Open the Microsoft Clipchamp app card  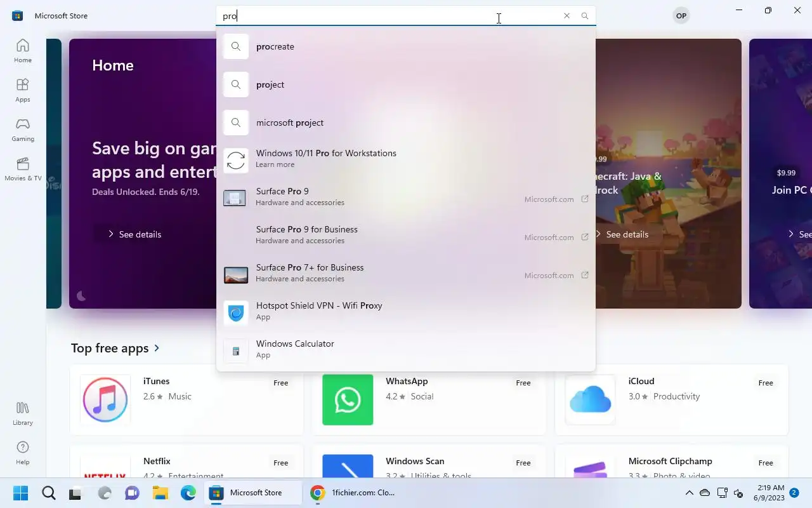[671, 462]
